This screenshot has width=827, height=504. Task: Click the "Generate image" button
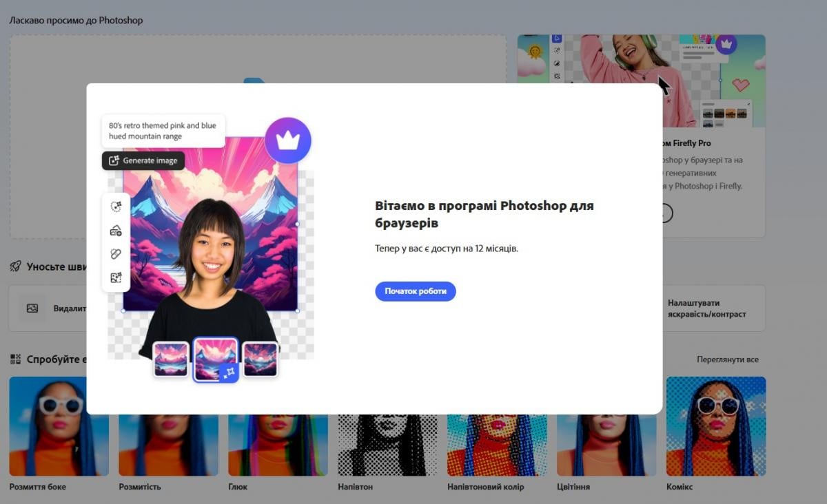coord(143,160)
